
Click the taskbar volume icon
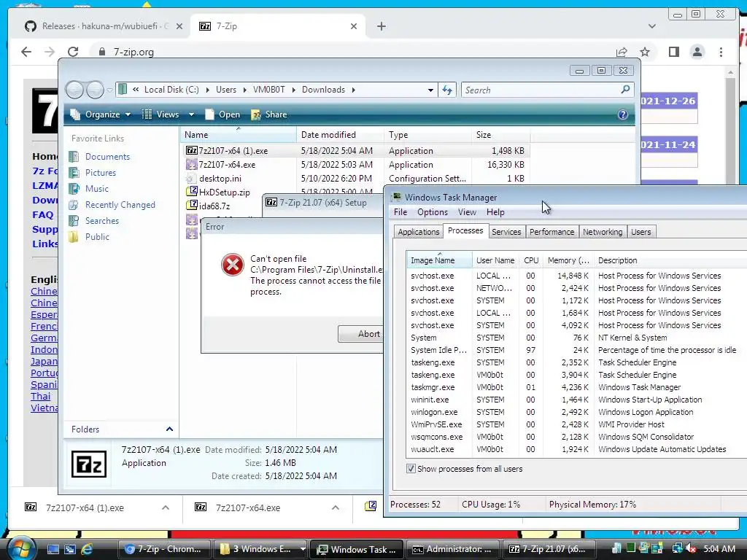[690, 548]
